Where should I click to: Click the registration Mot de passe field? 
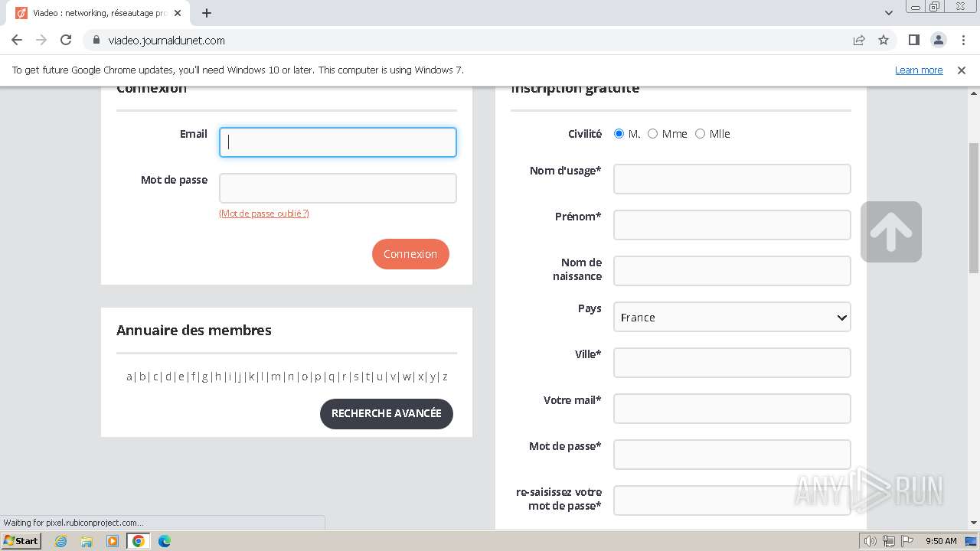(732, 455)
